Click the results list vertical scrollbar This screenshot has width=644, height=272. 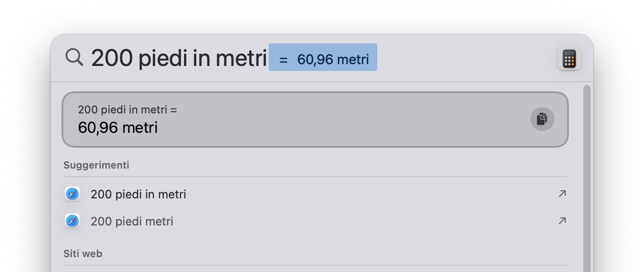[x=587, y=181]
